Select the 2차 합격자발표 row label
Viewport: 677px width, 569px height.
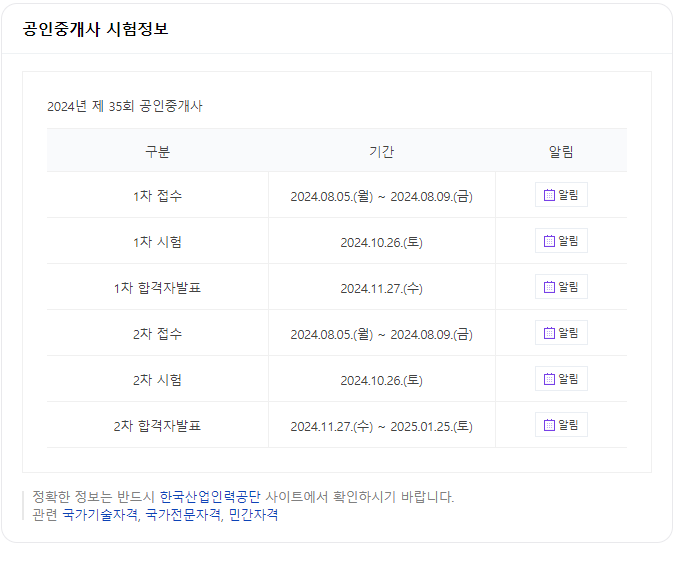(158, 426)
